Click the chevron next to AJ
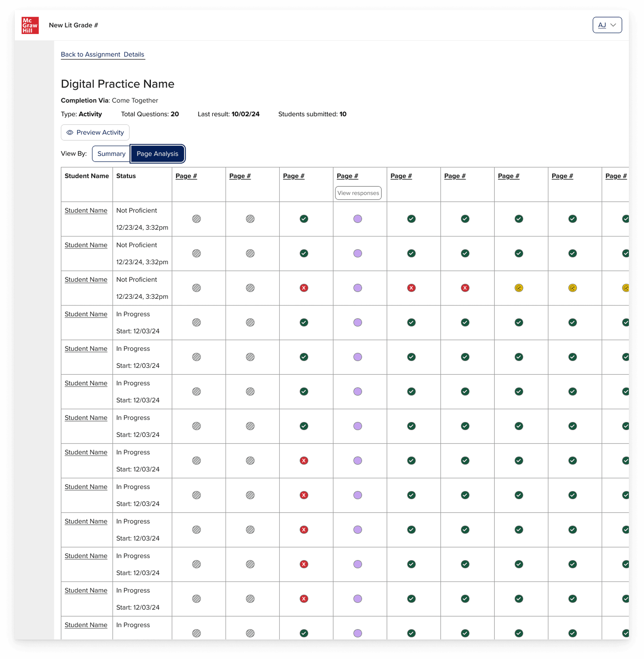 click(613, 25)
